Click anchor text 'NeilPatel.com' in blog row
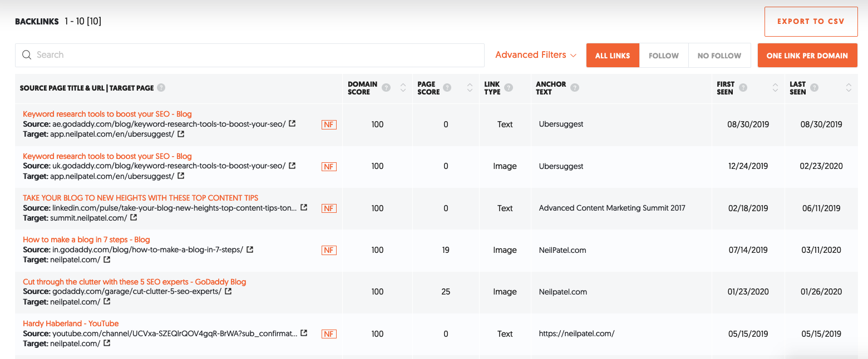This screenshot has width=868, height=359. 563,250
